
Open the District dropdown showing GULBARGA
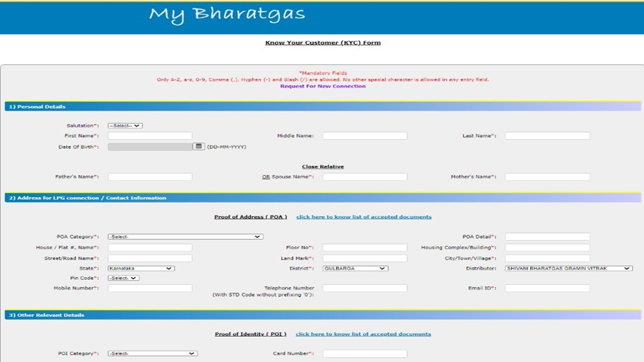(x=355, y=268)
